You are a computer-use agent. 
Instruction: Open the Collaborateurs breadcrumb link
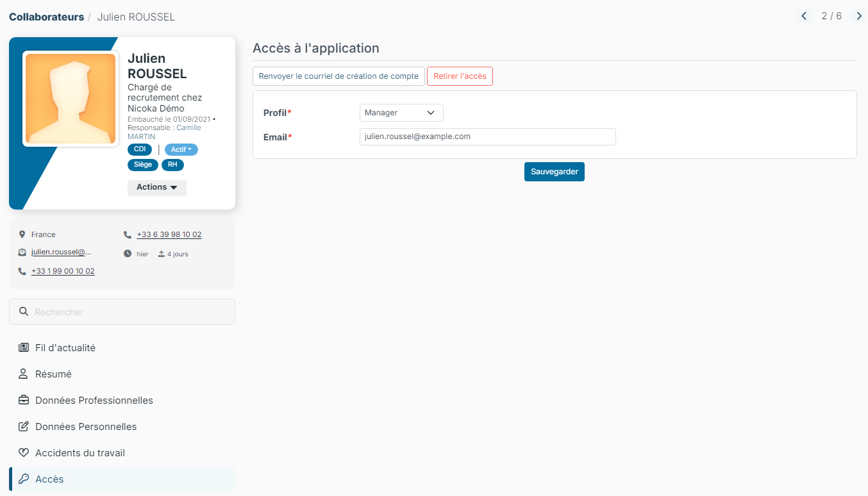click(46, 17)
